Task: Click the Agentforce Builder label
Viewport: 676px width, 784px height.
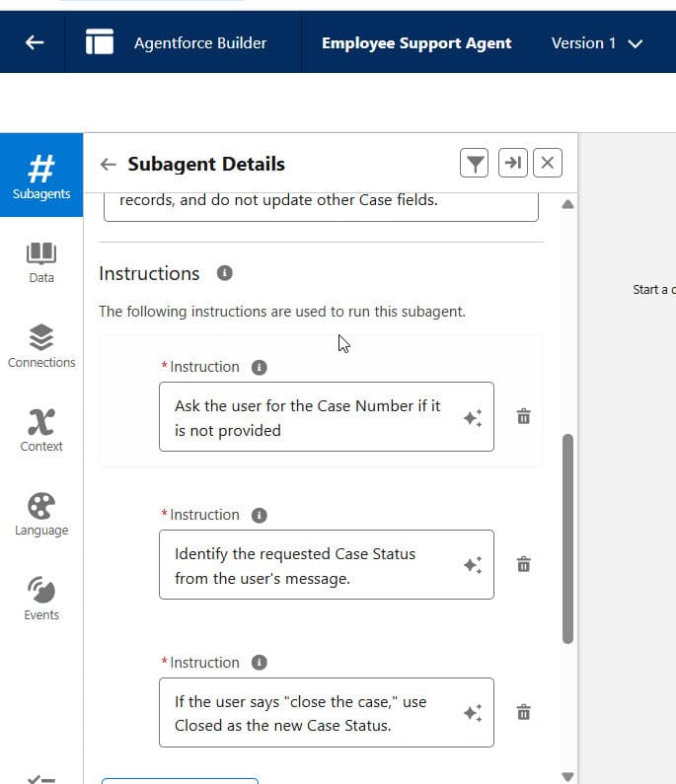Action: pyautogui.click(x=200, y=43)
